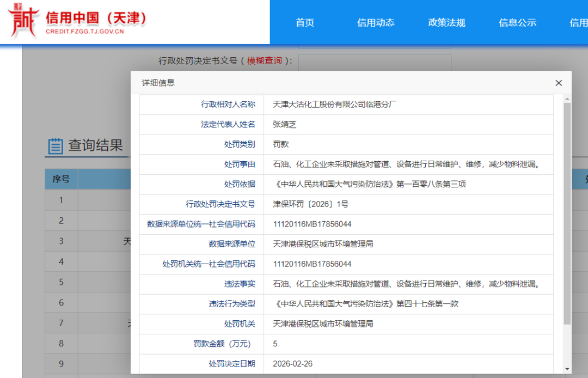Click the 处罚决定日期 value 2026-02-26
Screen dimensions: 588x378
pos(292,364)
